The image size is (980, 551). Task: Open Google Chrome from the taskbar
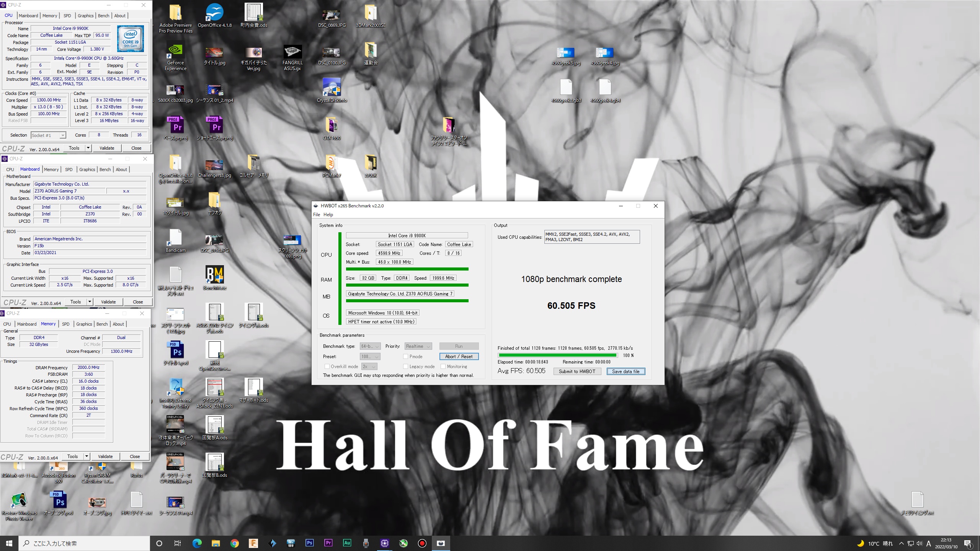[234, 543]
